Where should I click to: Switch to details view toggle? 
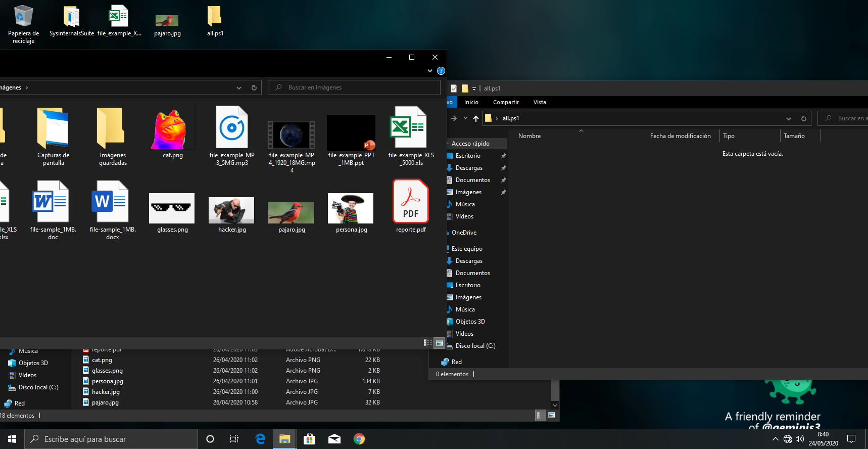pos(428,343)
